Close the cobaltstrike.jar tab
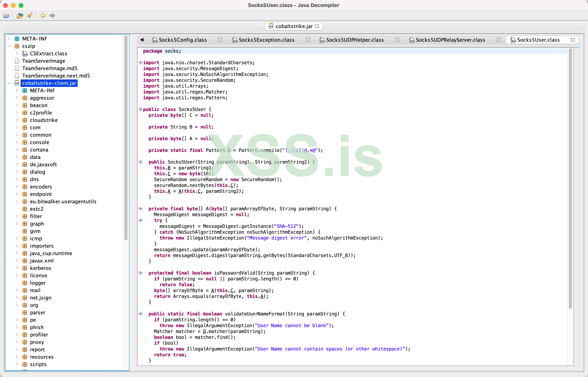Screen dimensions: 588x377 317,26
